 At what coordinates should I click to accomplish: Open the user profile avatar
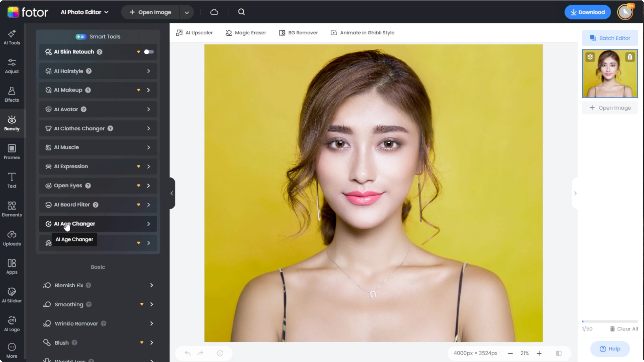tap(625, 12)
